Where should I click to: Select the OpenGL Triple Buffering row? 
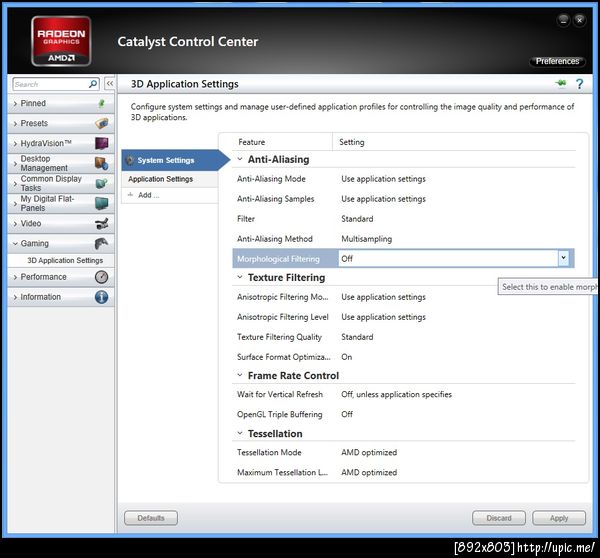click(403, 414)
